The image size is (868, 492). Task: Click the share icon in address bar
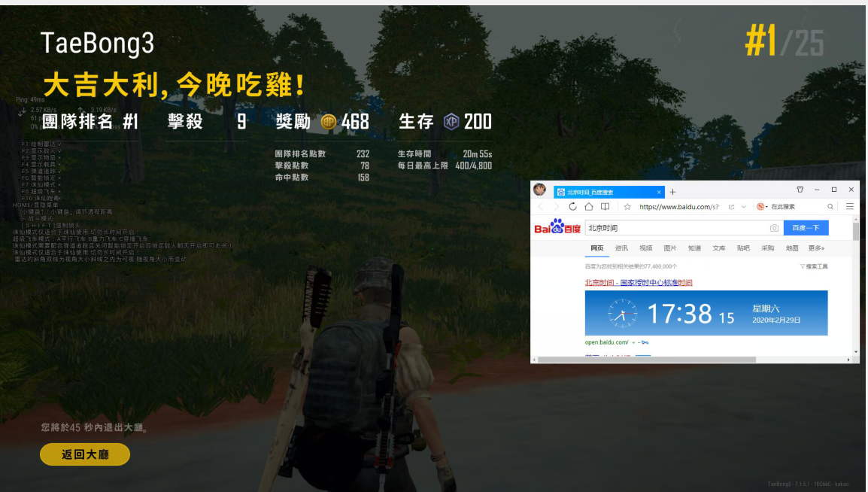coord(731,206)
